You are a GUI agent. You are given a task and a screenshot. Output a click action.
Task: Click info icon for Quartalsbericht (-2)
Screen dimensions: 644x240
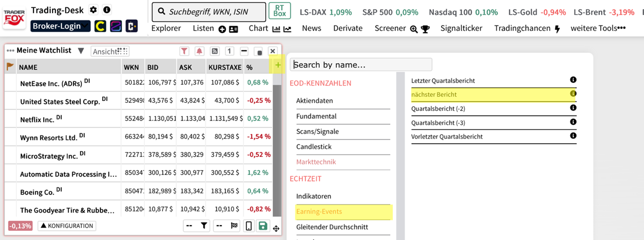click(573, 108)
